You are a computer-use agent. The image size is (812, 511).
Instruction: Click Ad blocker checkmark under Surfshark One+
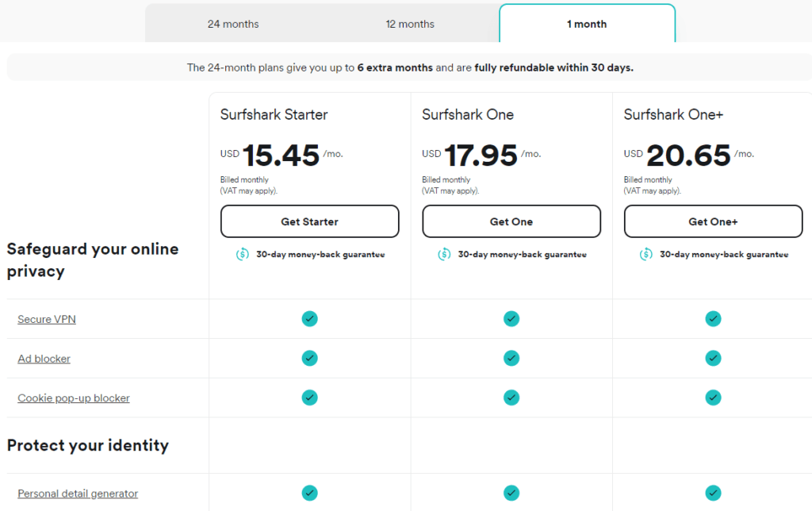click(713, 358)
